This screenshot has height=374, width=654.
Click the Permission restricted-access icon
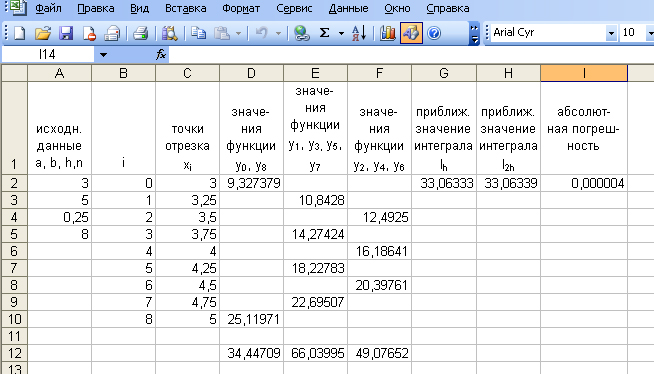tap(89, 33)
